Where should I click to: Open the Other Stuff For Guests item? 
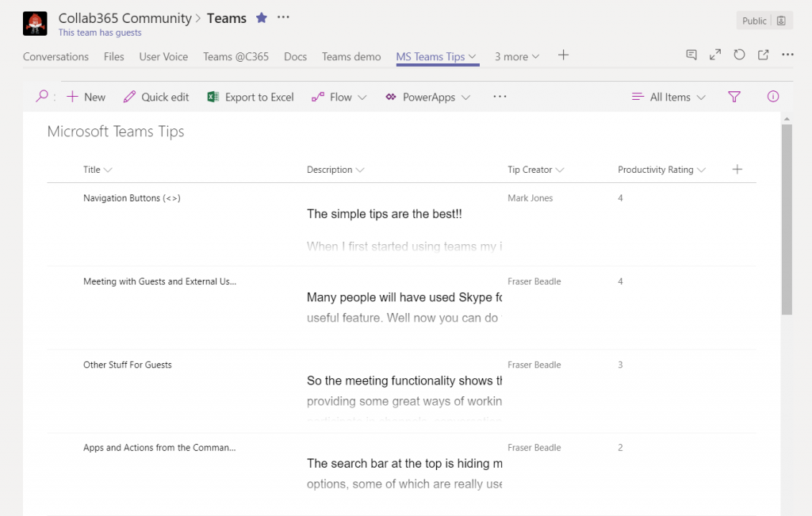(x=128, y=365)
